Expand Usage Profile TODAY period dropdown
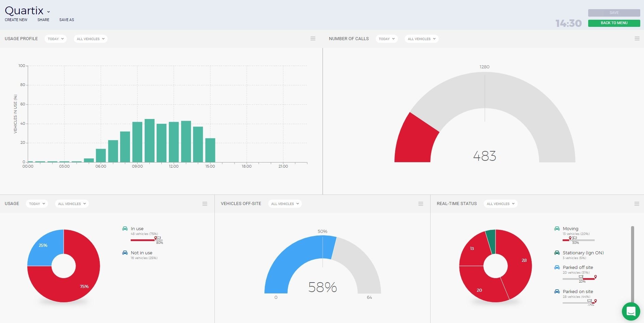 click(55, 39)
